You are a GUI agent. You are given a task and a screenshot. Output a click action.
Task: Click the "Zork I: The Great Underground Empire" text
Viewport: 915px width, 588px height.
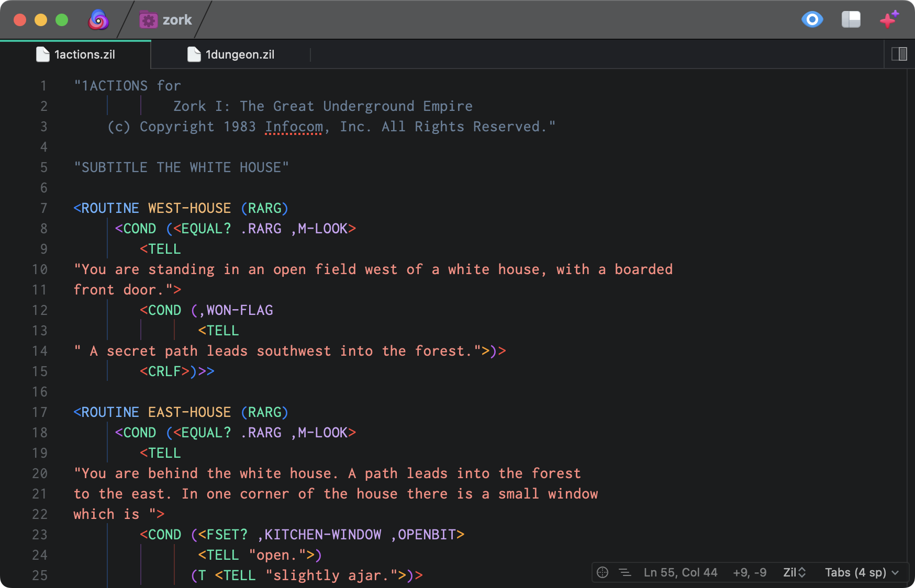point(323,106)
